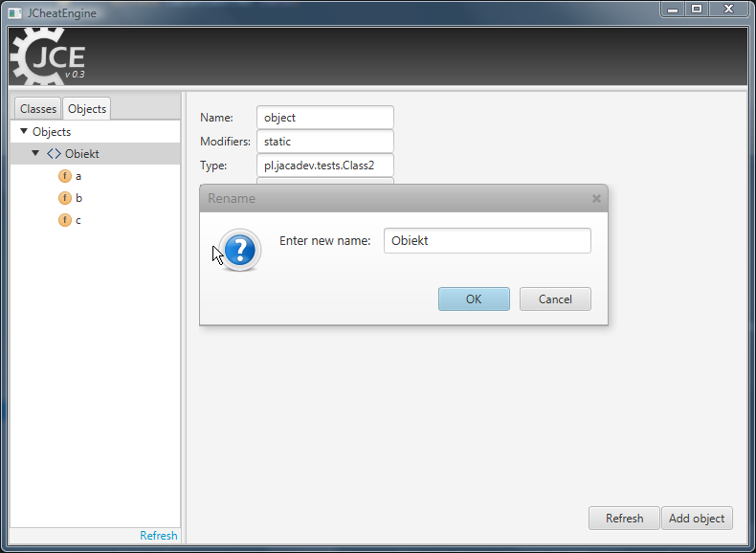
Task: Click the v 0.3 version text
Action: [x=75, y=75]
